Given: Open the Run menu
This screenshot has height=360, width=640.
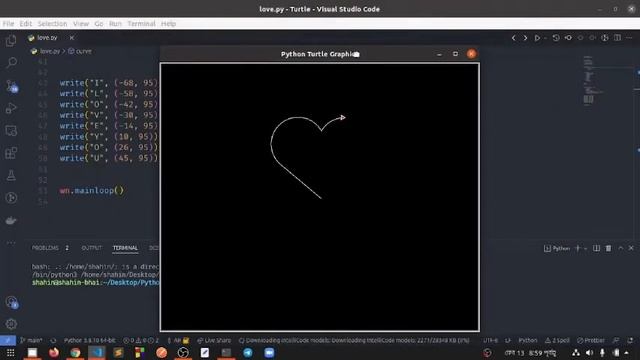Looking at the screenshot, I should tap(115, 24).
